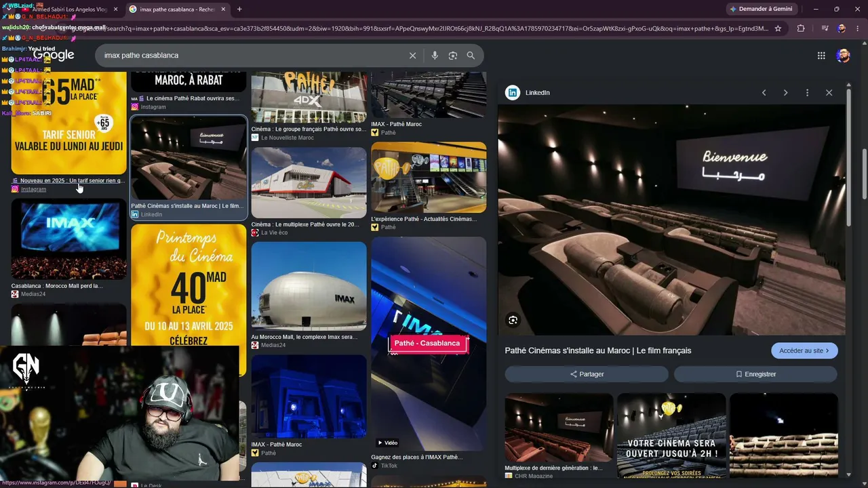Click the Accéder au site button
This screenshot has width=868, height=488.
coord(804,350)
